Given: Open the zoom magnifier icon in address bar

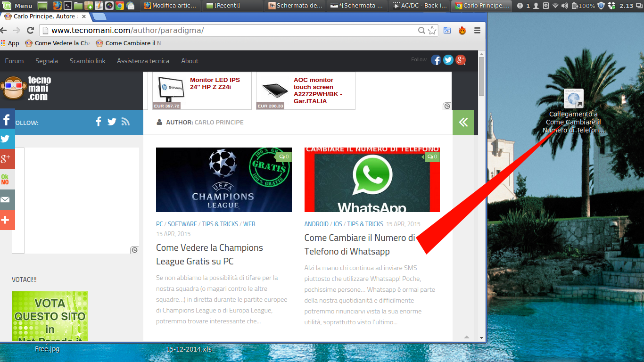Looking at the screenshot, I should [422, 30].
